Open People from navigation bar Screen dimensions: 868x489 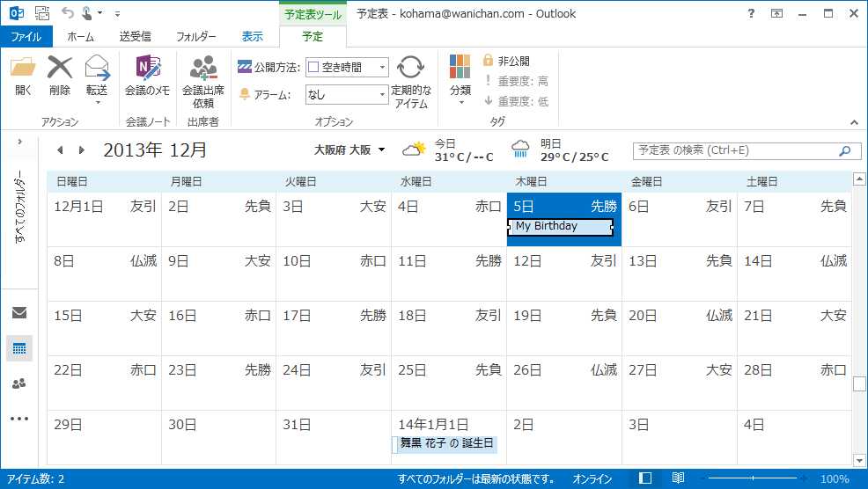19,383
